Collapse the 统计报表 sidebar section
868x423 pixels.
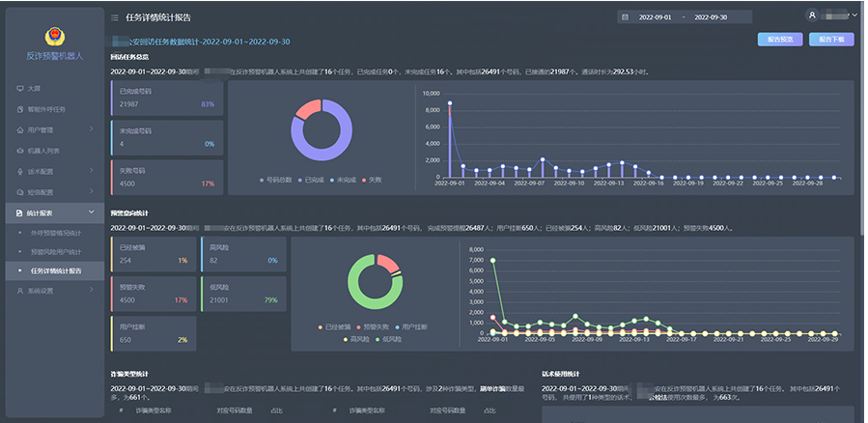[92, 212]
